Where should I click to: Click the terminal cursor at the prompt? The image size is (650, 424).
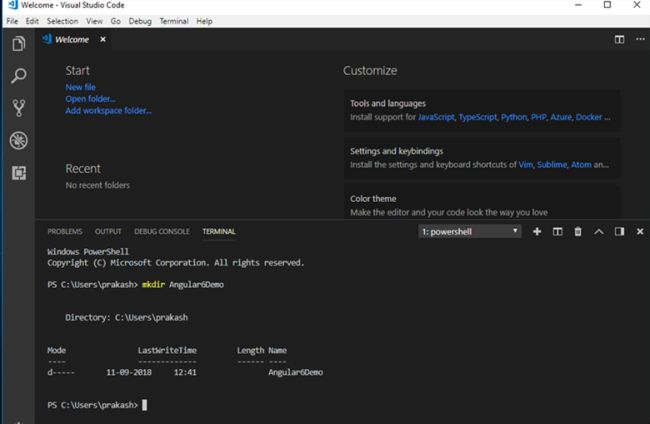(144, 405)
